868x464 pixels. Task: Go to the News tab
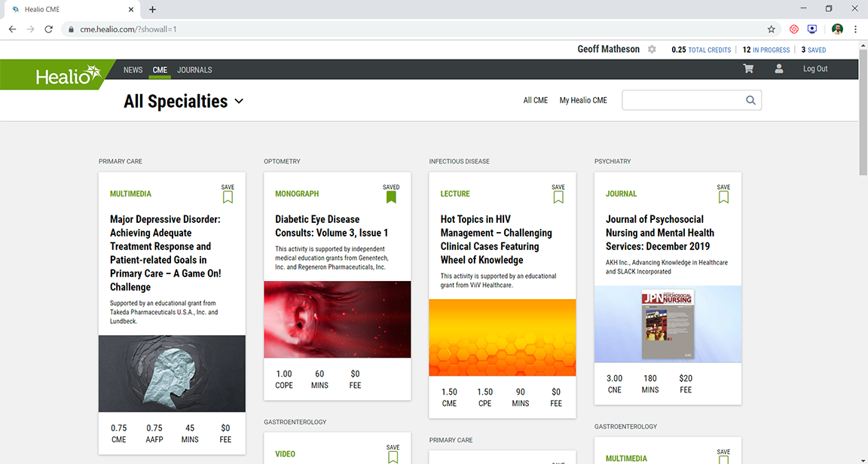[133, 70]
